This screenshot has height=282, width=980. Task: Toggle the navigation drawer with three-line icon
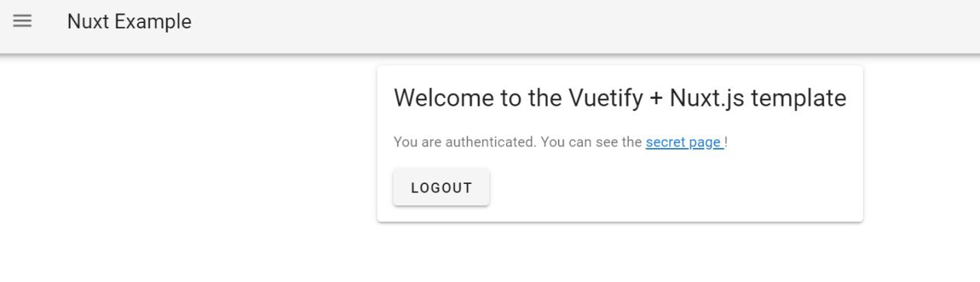pos(22,21)
